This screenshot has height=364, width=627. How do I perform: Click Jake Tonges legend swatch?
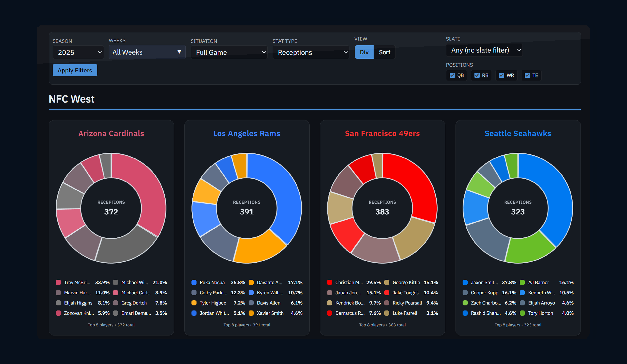(387, 293)
